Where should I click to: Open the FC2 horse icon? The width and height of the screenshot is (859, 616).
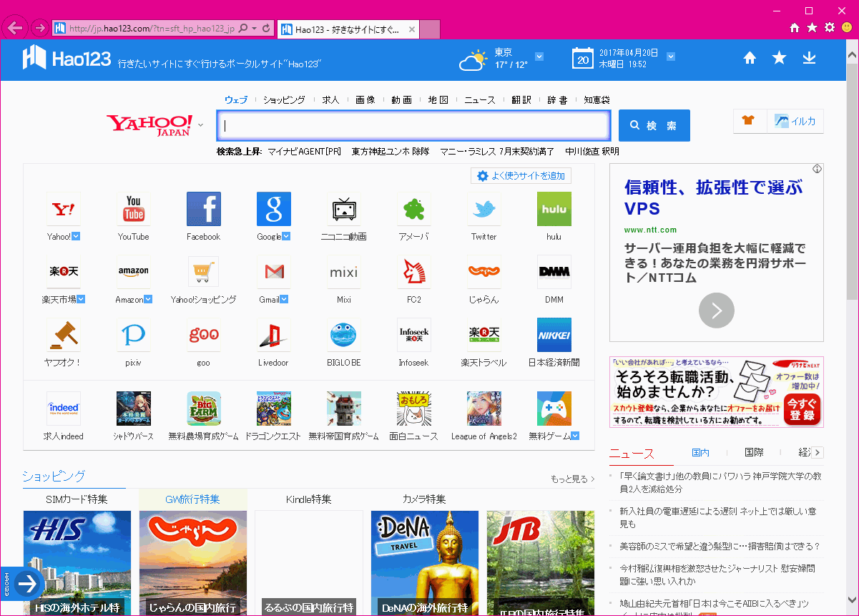coord(414,272)
